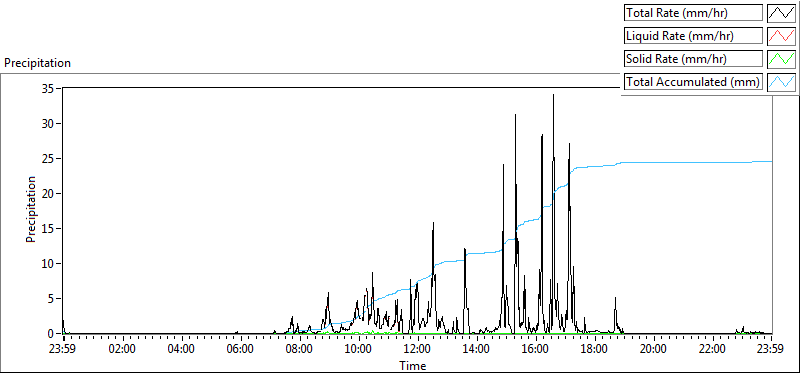Screen dimensions: 800x373
Task: Open the blue Total Accumulated plot style icon
Action: click(x=782, y=82)
